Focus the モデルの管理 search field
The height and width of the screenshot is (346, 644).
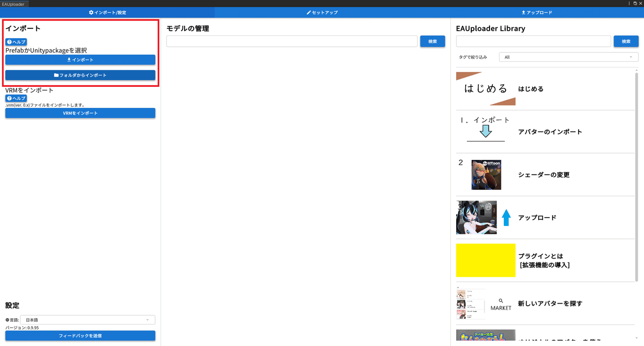[x=291, y=41]
